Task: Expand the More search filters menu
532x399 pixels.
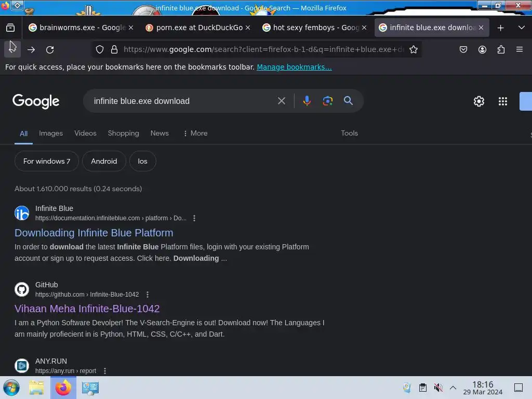Action: (x=195, y=134)
